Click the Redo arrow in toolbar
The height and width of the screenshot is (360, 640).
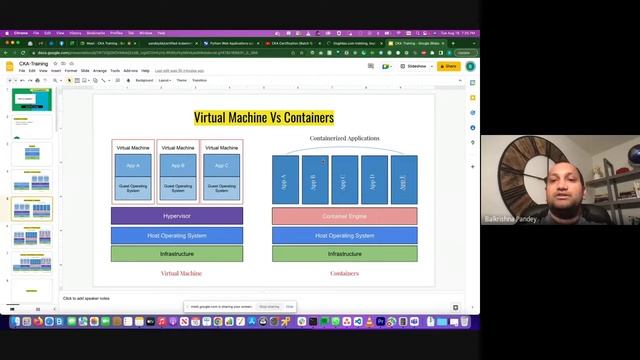[30, 80]
